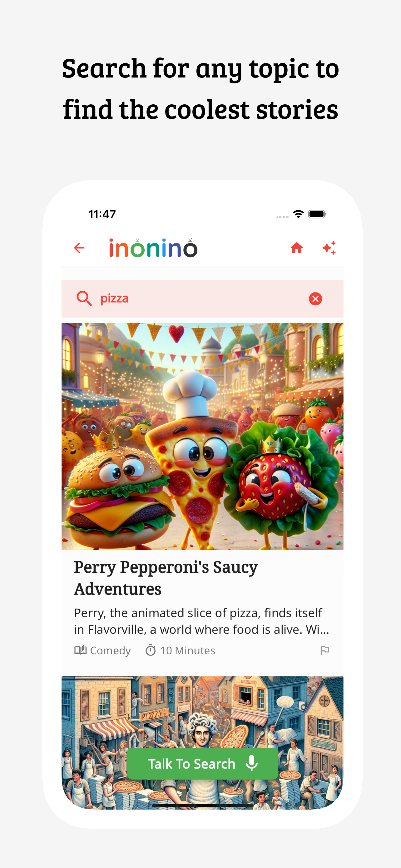Tap the timer icon beside 10 Minutes
401x868 pixels.
[151, 650]
